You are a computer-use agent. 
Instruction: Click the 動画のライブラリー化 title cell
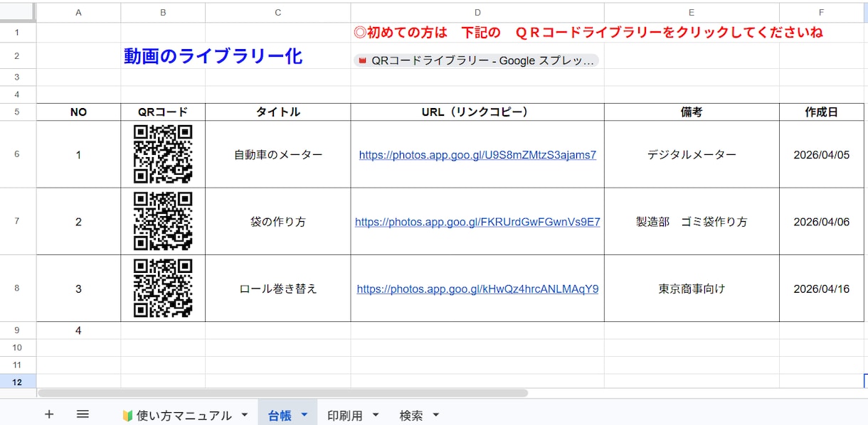pyautogui.click(x=213, y=56)
